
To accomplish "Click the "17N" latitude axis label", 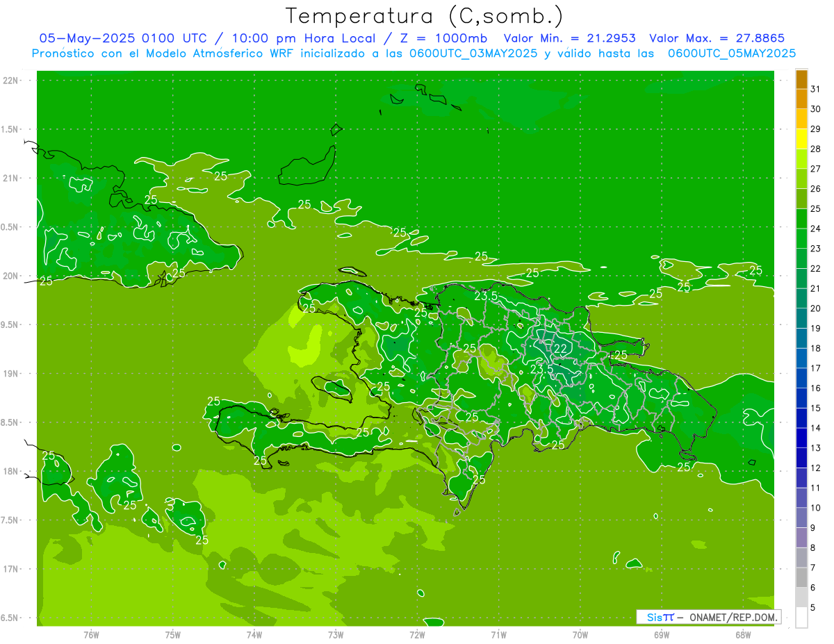I will click(x=11, y=569).
